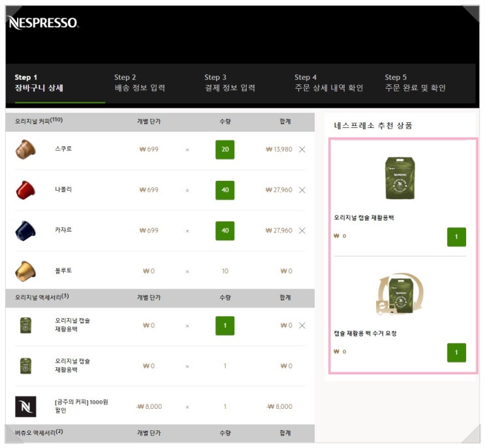Remove first 오리지널 캡슐 재활용백 row with X

pos(302,325)
